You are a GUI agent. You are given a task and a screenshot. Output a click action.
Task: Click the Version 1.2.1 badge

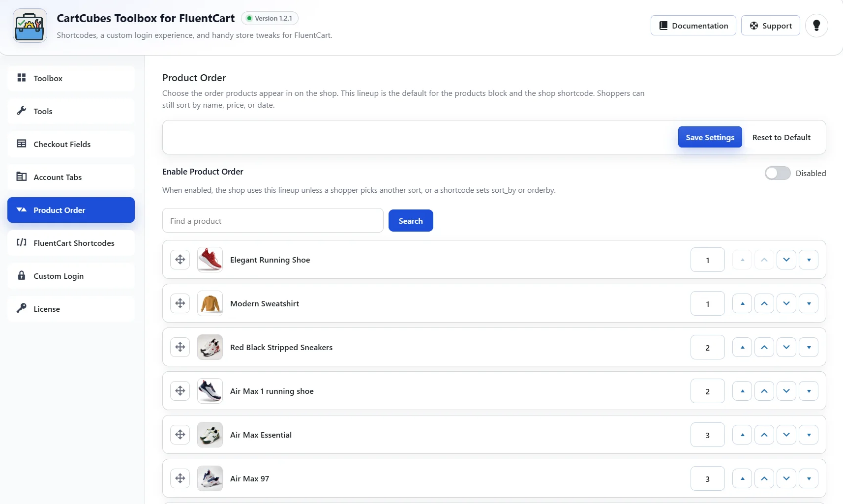(270, 18)
